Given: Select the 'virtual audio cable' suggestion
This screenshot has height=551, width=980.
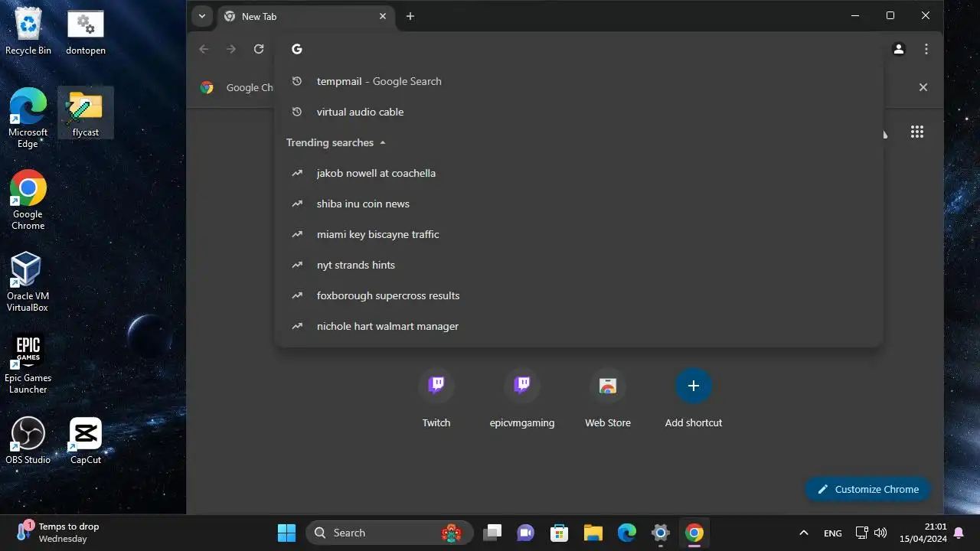Looking at the screenshot, I should click(579, 112).
